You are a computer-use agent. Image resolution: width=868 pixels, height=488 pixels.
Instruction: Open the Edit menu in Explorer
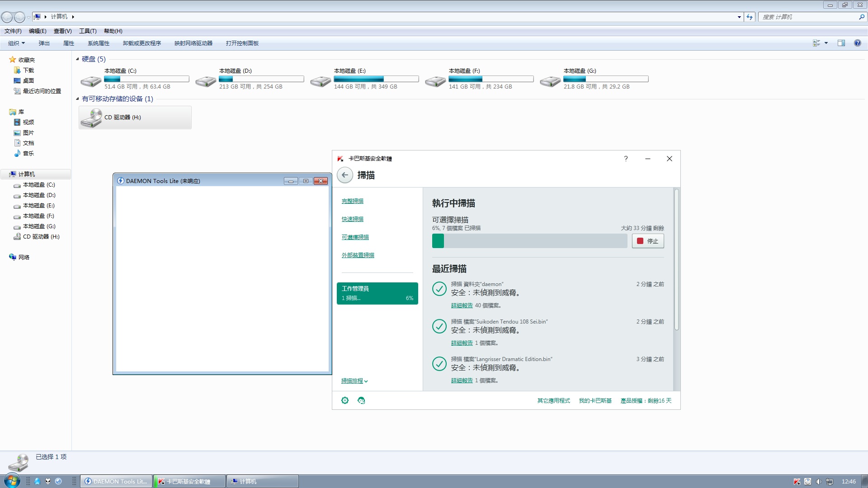38,31
